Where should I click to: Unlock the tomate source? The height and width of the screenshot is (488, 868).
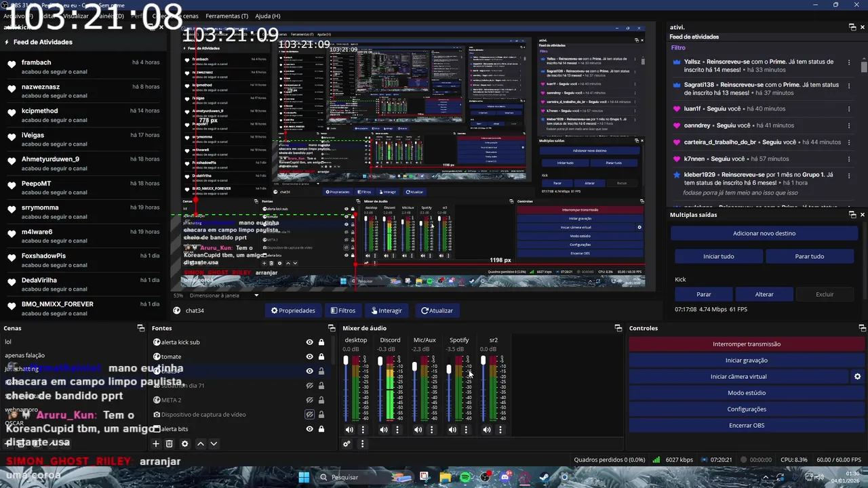coord(321,357)
